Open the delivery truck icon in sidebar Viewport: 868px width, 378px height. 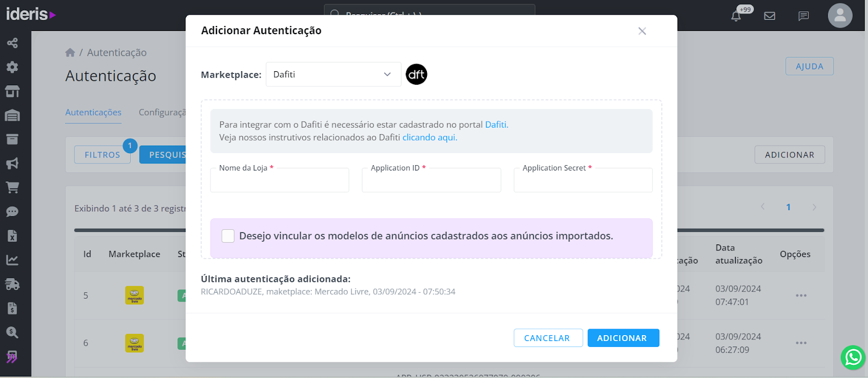tap(12, 284)
